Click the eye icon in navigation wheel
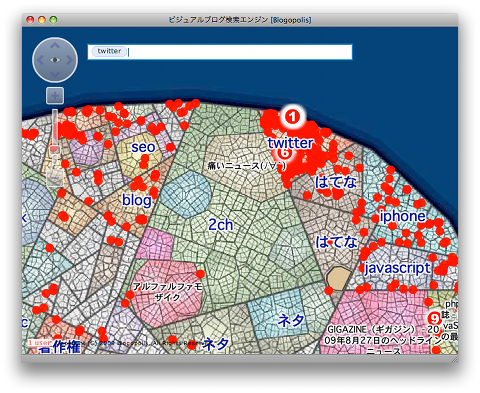This screenshot has height=393, width=480. coord(55,60)
